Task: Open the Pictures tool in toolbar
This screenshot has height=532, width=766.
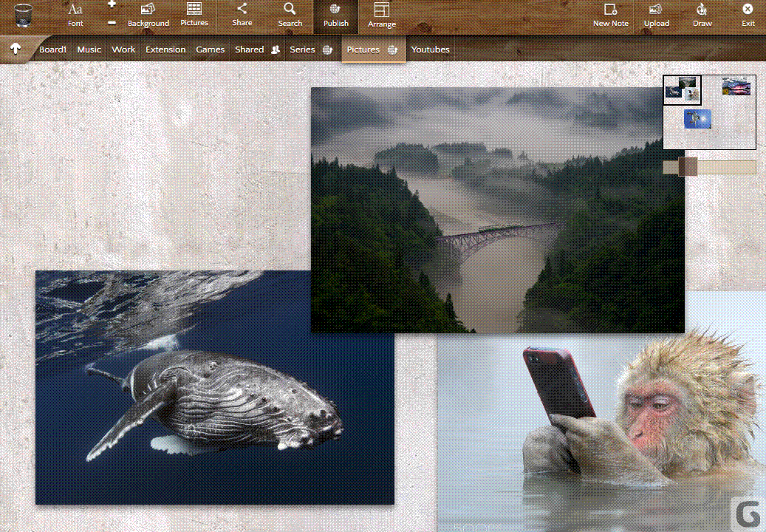Action: tap(194, 15)
